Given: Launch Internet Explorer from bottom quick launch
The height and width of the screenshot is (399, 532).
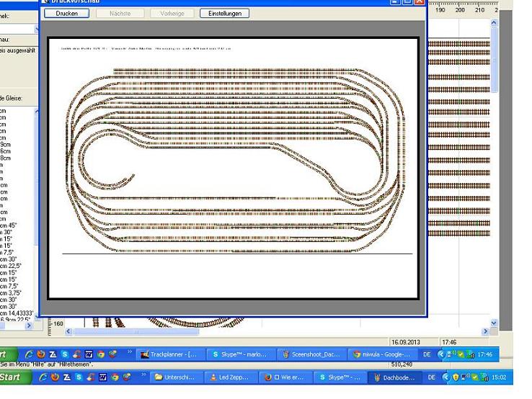Looking at the screenshot, I should pos(44,377).
